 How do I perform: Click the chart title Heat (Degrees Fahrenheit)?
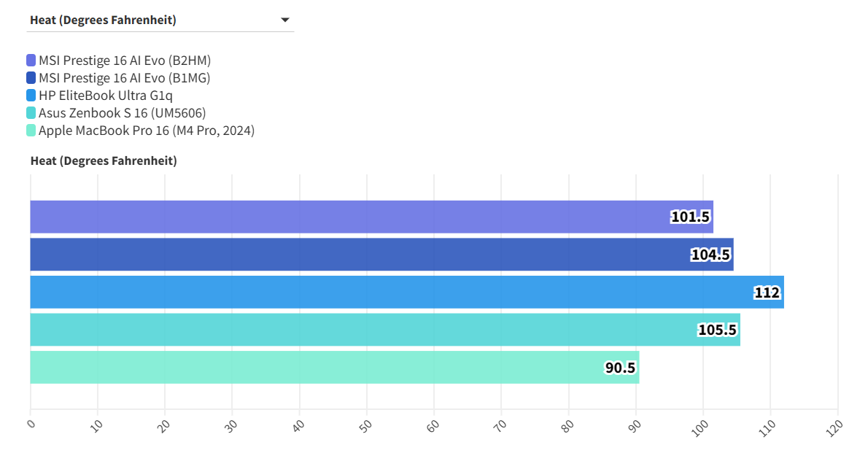tap(104, 161)
